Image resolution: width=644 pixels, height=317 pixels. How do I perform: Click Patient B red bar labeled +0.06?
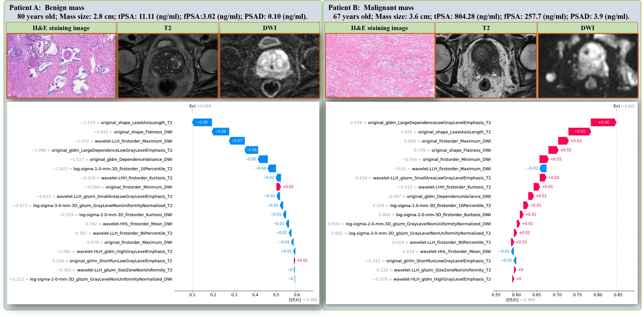603,122
